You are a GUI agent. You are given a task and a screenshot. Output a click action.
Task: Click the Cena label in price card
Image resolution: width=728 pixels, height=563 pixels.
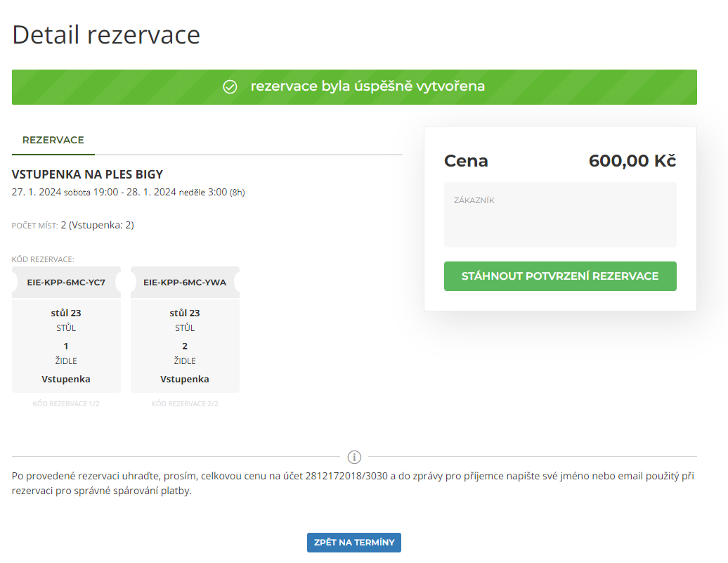pos(466,161)
